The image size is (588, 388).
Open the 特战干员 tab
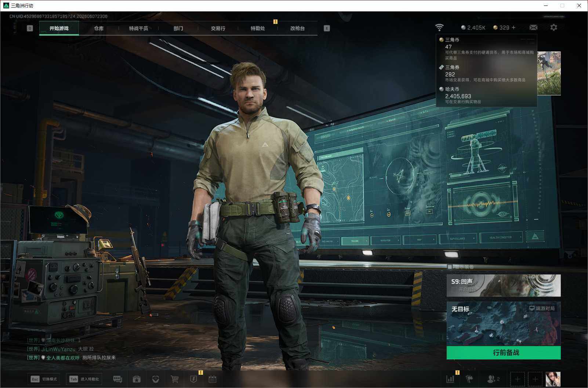(138, 28)
